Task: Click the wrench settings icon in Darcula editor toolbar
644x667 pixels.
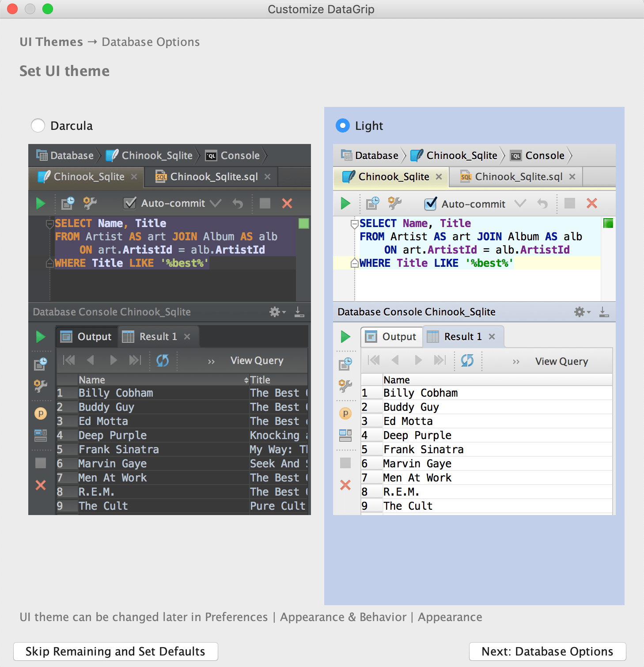Action: tap(90, 203)
